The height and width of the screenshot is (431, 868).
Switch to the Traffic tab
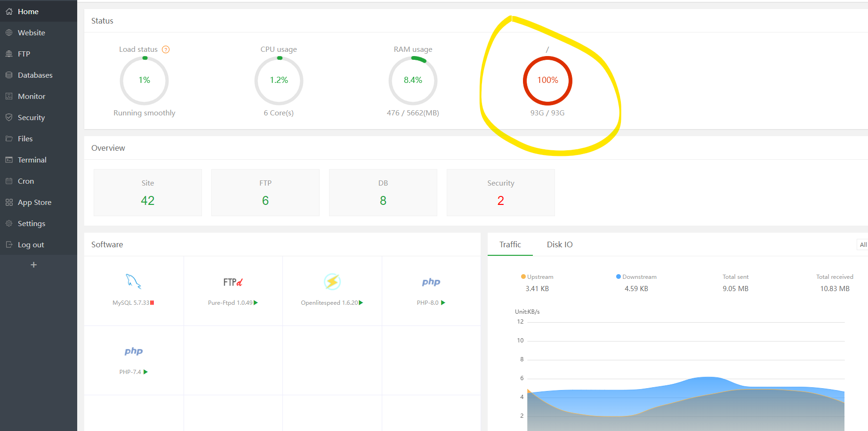pos(510,244)
